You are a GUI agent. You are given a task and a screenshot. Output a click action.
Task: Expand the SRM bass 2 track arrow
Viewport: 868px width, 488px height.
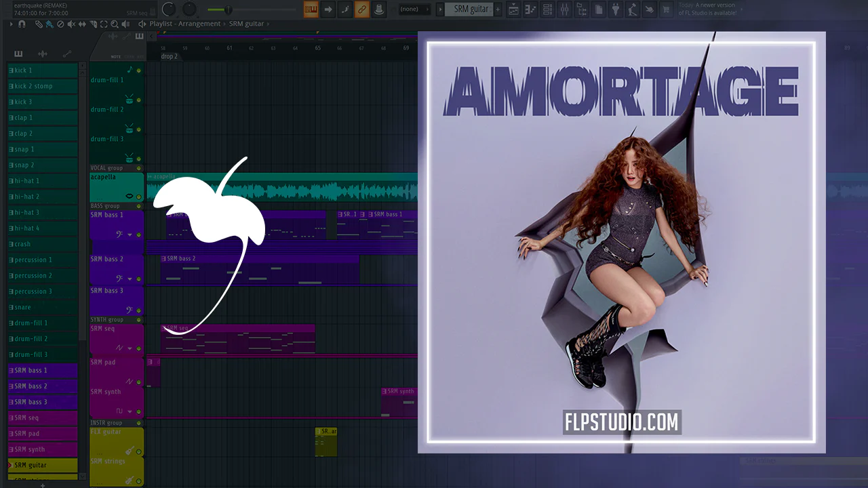click(x=130, y=279)
